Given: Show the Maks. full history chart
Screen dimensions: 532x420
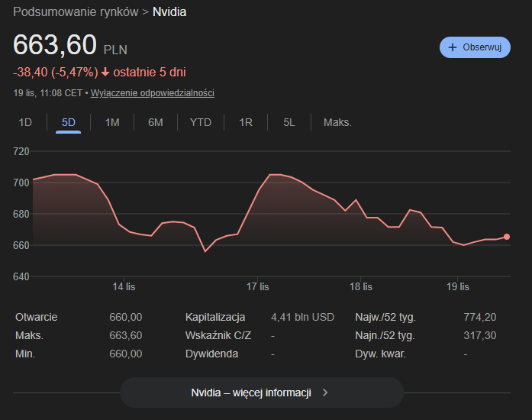Looking at the screenshot, I should pyautogui.click(x=337, y=122).
